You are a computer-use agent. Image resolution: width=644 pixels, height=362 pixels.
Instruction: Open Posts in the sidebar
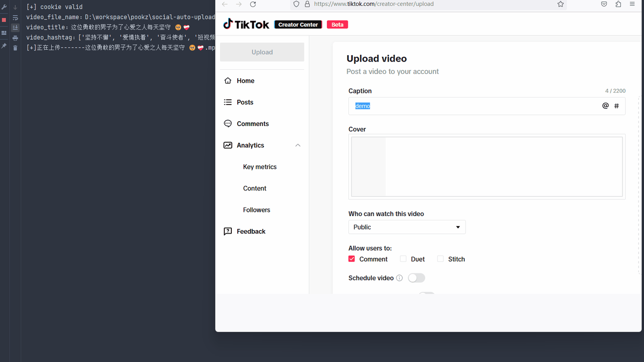click(245, 102)
